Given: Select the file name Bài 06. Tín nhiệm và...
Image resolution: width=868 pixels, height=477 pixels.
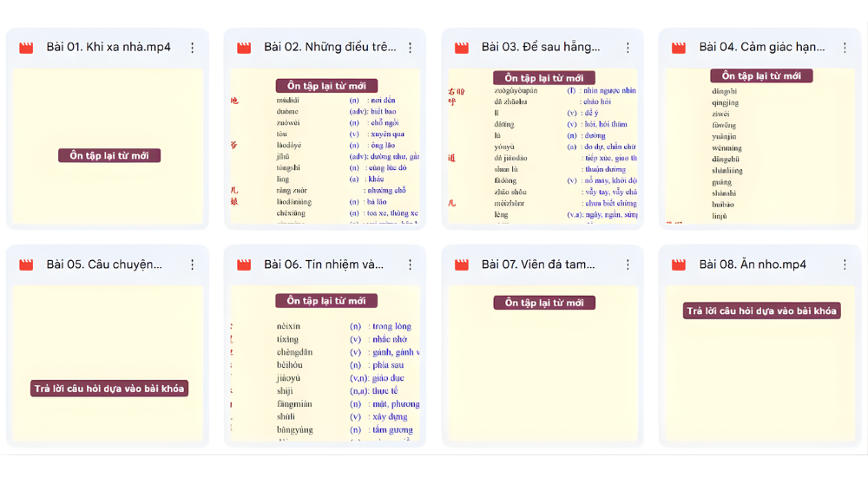Looking at the screenshot, I should (x=324, y=265).
